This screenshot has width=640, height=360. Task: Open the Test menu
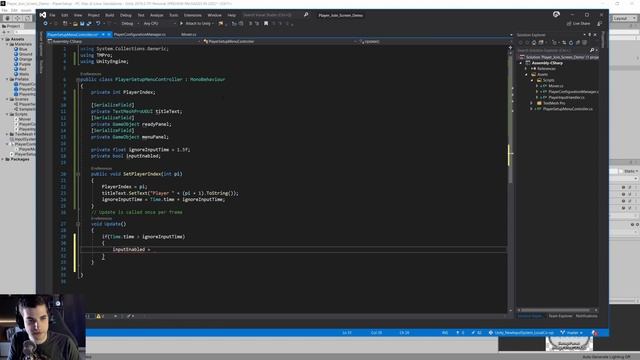141,15
